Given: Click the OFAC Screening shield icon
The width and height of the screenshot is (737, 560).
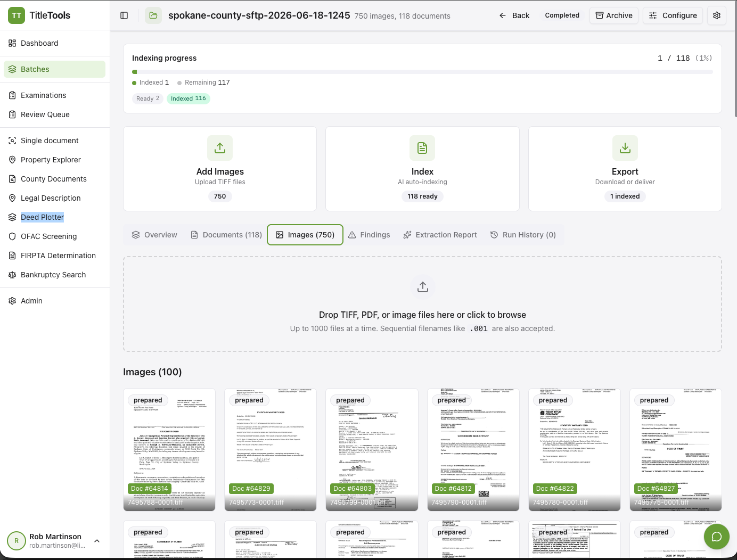Looking at the screenshot, I should [x=12, y=236].
